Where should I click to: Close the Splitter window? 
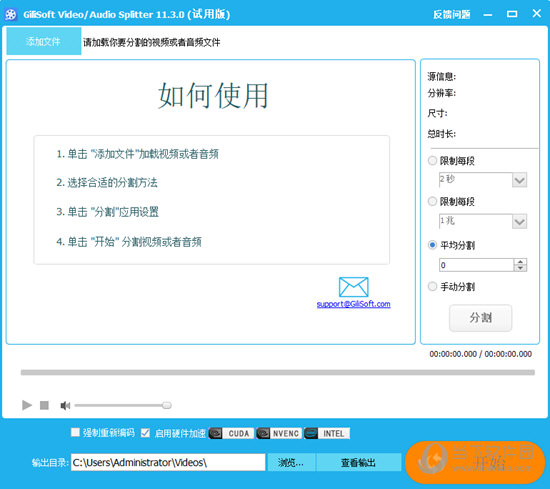click(536, 13)
